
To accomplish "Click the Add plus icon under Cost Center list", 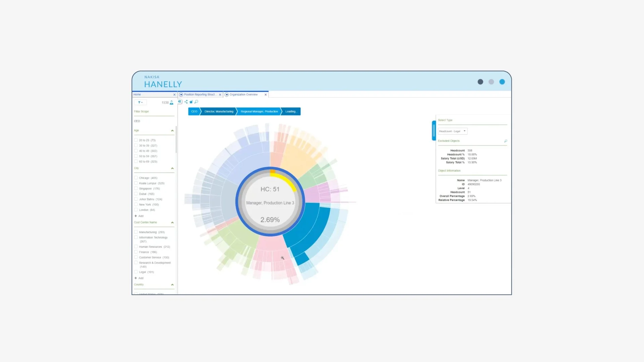I will (x=136, y=278).
